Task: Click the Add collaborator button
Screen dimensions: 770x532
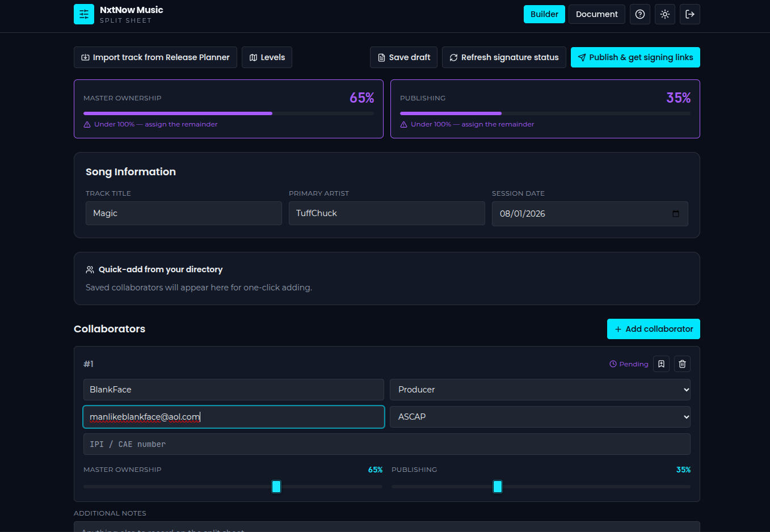Action: tap(654, 329)
